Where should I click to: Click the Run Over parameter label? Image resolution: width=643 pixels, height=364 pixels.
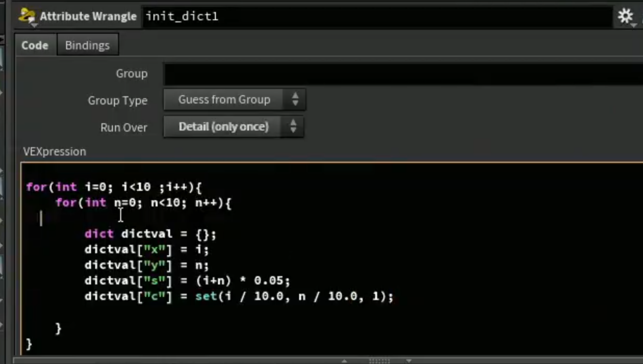(x=124, y=127)
